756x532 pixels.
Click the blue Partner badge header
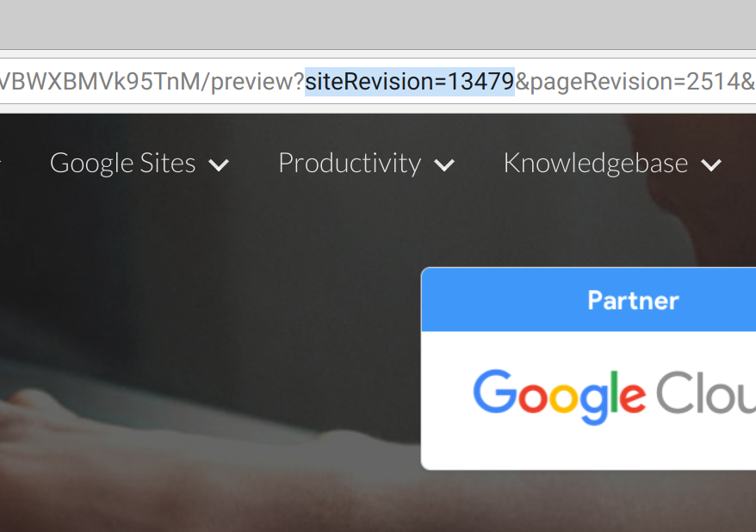coord(589,300)
